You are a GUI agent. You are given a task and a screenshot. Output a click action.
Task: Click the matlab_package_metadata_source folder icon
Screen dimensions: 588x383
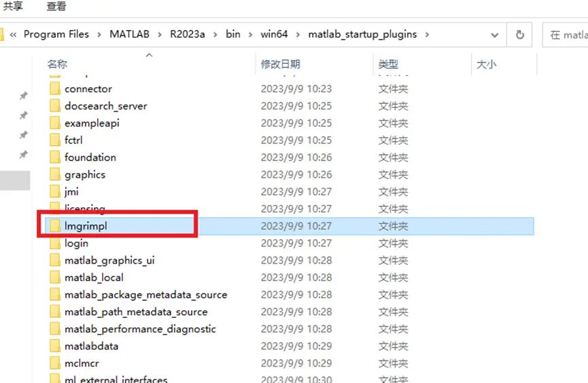tap(55, 295)
